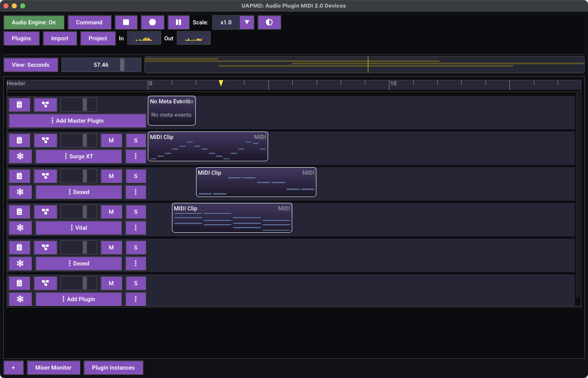This screenshot has width=588, height=378.
Task: Open the Plugins menu
Action: [x=21, y=38]
